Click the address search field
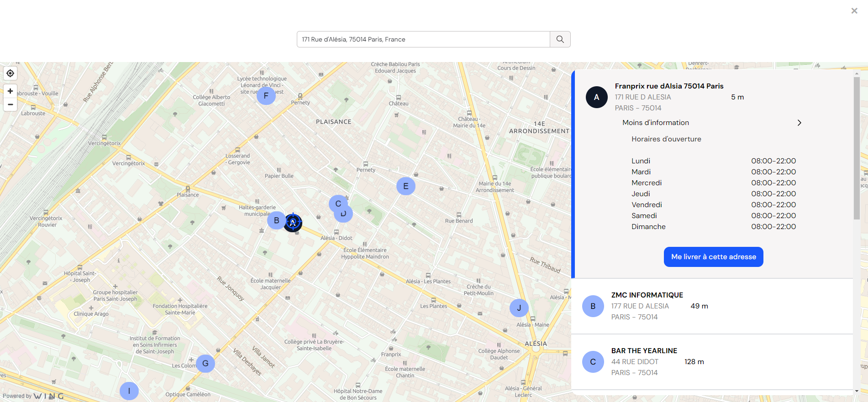 click(423, 39)
